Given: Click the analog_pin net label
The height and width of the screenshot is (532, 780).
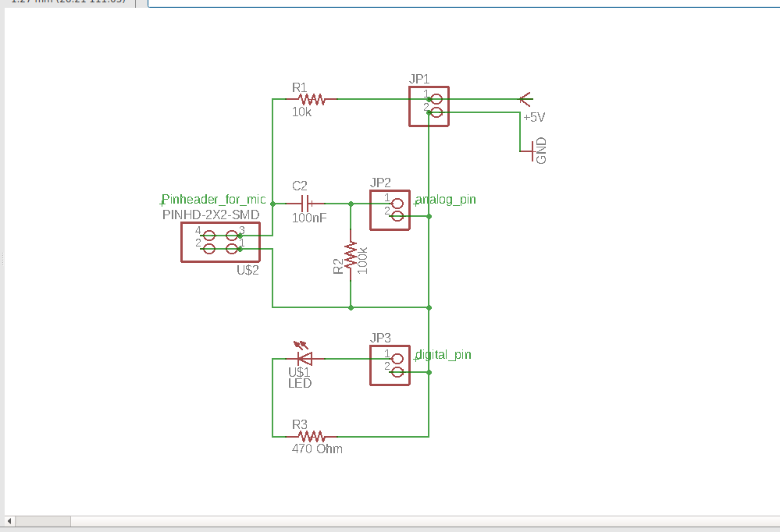Looking at the screenshot, I should (446, 200).
